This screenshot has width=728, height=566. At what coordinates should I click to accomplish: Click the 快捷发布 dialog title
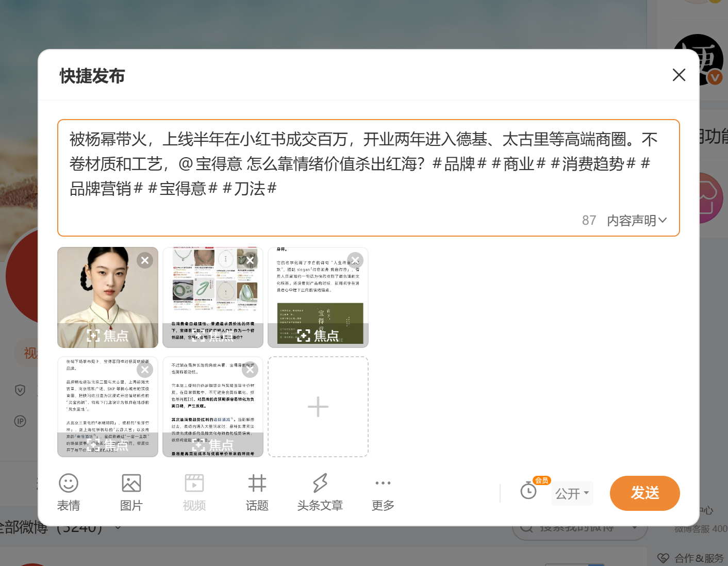(x=92, y=76)
